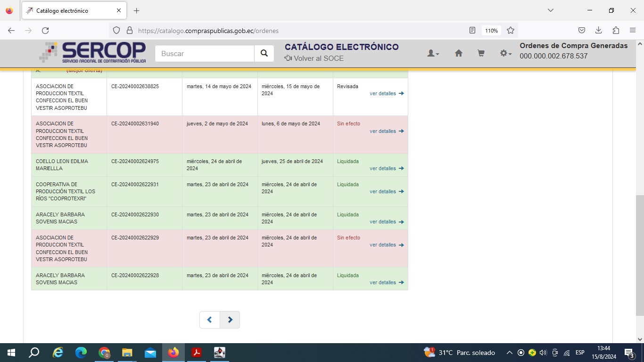Open Firefox list all tabs chevron

pyautogui.click(x=550, y=10)
